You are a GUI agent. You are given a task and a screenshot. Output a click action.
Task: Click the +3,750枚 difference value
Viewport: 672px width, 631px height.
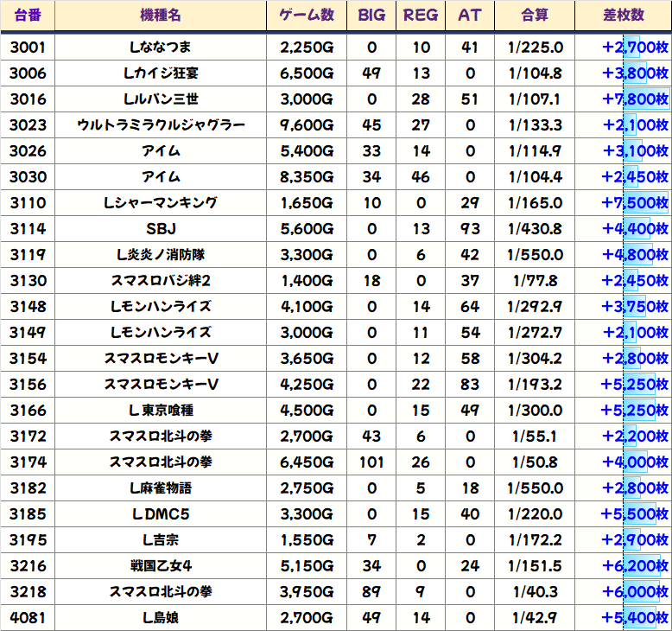(x=635, y=307)
